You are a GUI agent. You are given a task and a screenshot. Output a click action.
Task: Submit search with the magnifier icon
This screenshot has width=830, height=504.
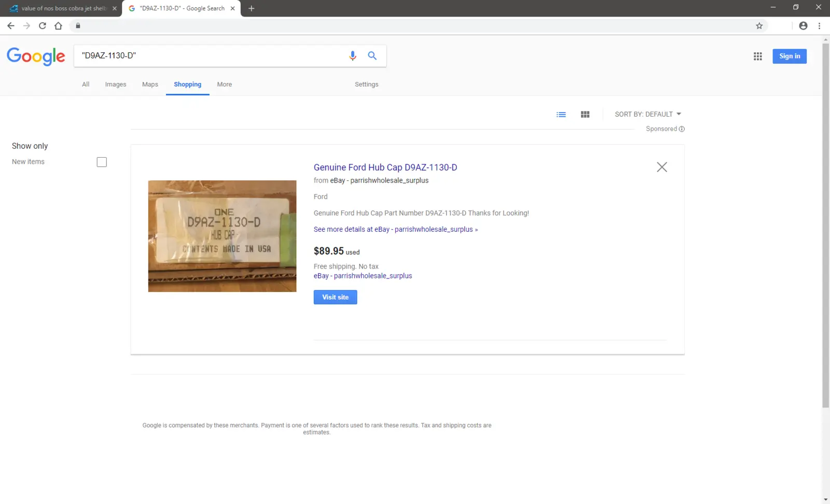point(372,56)
